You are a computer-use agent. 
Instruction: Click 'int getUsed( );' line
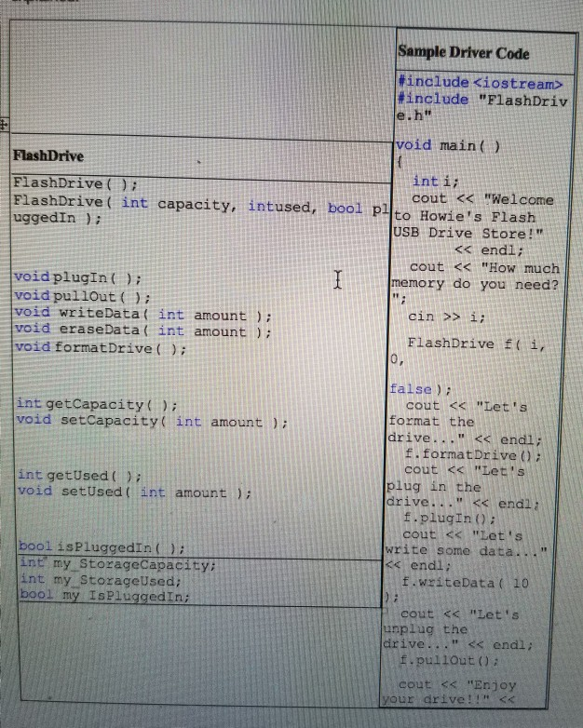click(x=79, y=476)
